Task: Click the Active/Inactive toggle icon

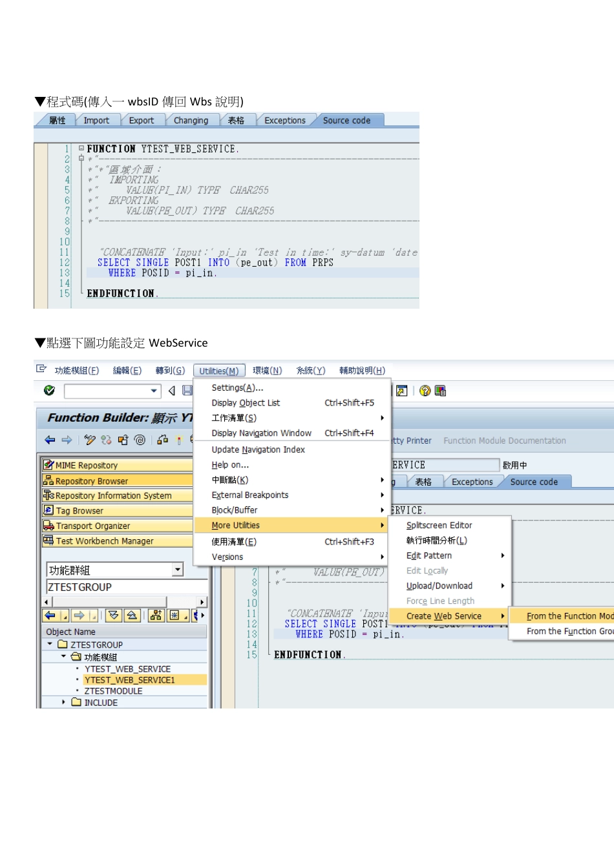Action: 106,440
